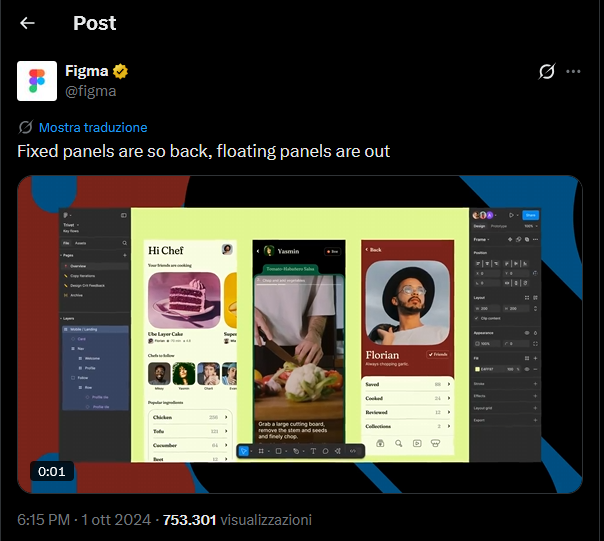Select the Overview page
604x541 pixels.
click(x=95, y=266)
